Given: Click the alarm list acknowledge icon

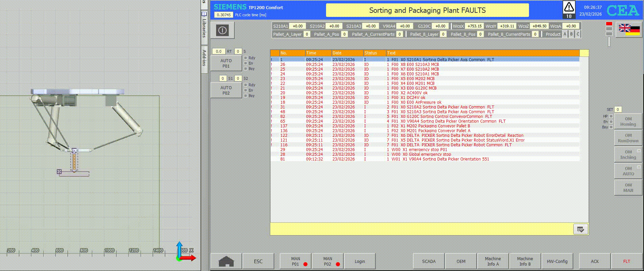Looking at the screenshot, I should click(580, 229).
